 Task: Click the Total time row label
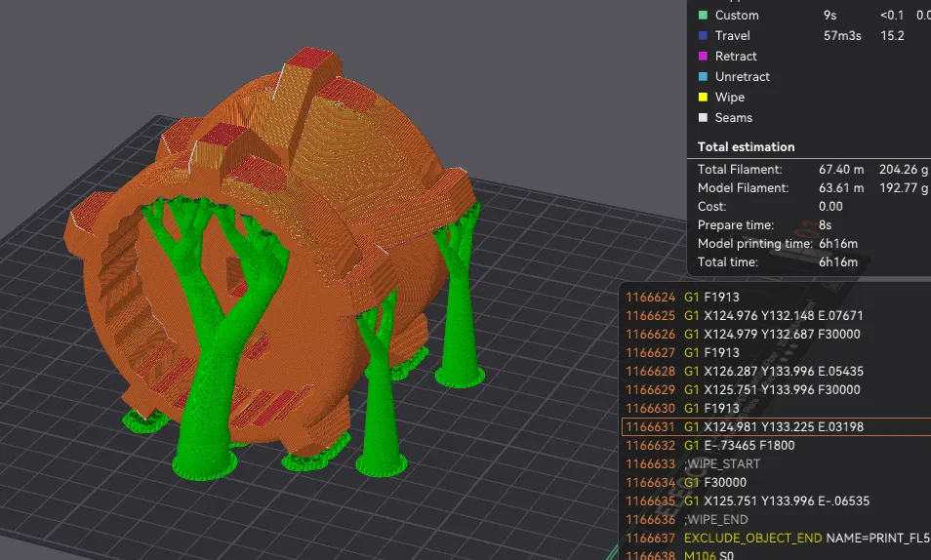pos(727,261)
